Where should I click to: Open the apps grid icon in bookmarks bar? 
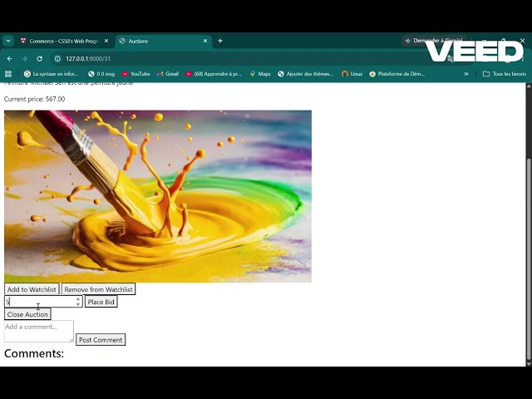coord(8,74)
